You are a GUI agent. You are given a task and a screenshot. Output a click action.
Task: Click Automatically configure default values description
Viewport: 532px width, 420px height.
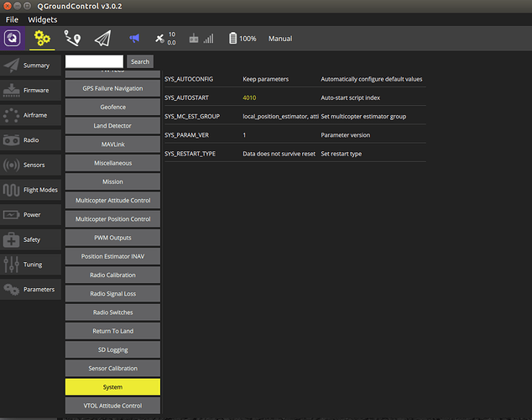tap(372, 79)
